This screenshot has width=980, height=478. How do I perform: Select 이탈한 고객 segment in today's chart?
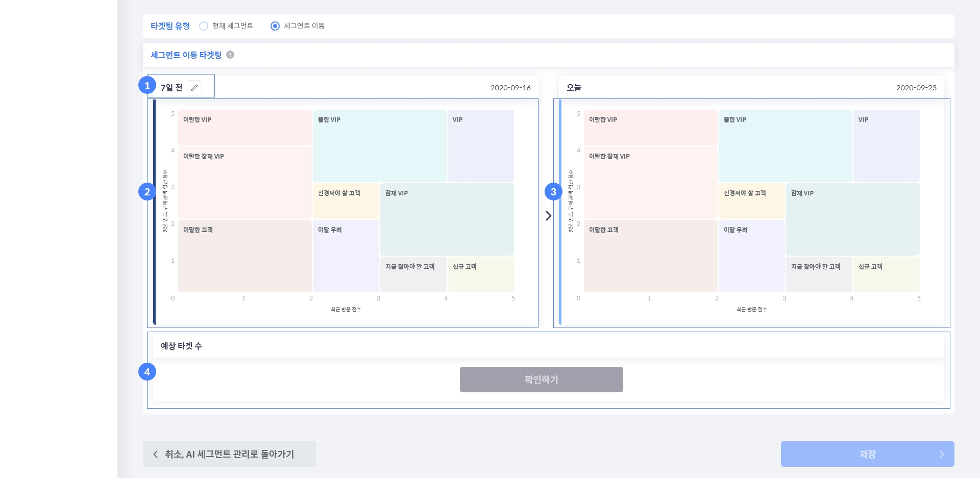[650, 256]
